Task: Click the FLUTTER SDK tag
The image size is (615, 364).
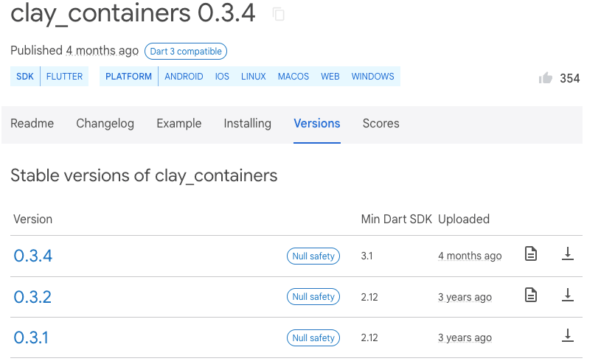Action: tap(64, 77)
